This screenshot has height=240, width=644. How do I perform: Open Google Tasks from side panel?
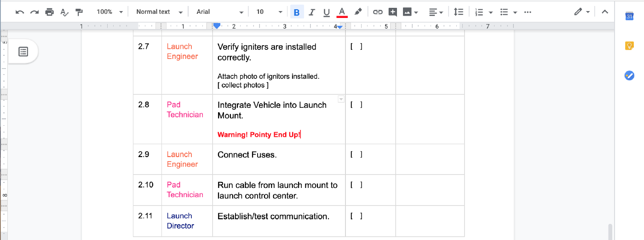pos(629,75)
